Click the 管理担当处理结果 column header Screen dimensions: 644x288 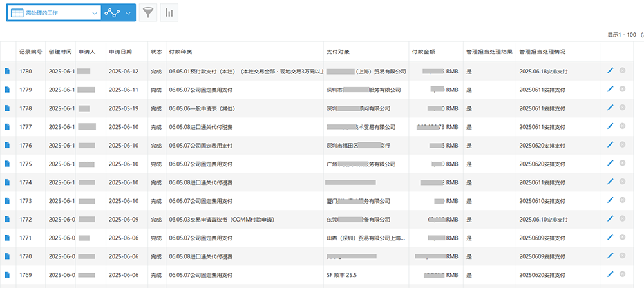tap(489, 52)
